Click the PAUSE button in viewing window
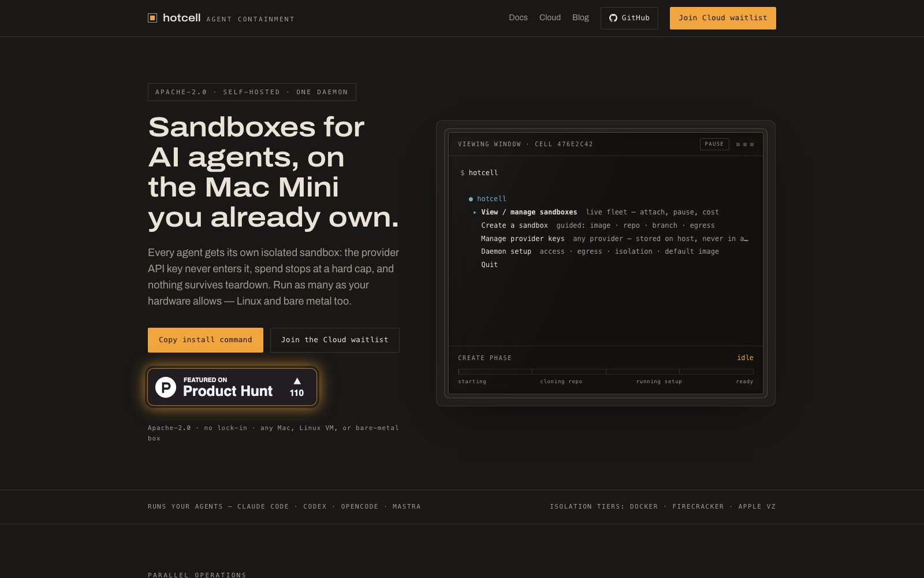 pos(714,144)
